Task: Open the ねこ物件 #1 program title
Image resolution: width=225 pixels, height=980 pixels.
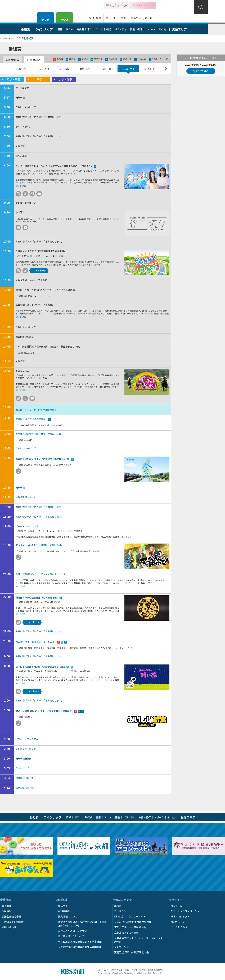Action: point(36,641)
